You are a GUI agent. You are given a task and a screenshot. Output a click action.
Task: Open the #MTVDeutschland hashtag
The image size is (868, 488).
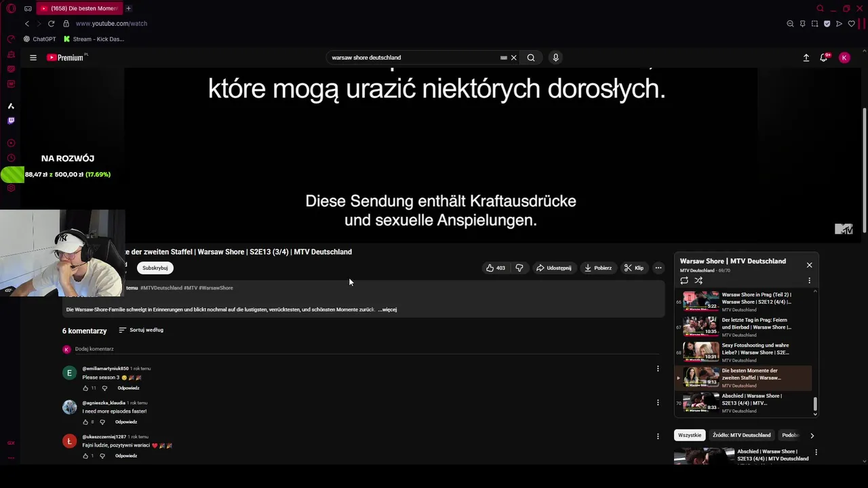tap(161, 288)
